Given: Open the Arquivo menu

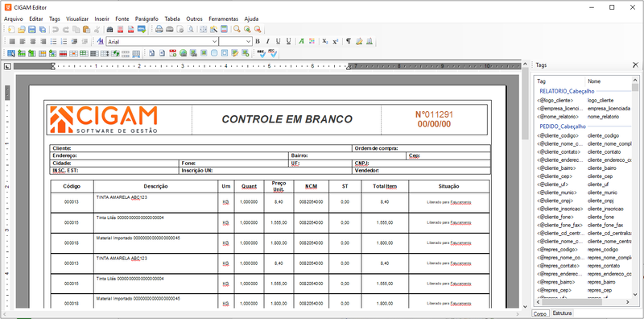Looking at the screenshot, I should [14, 19].
